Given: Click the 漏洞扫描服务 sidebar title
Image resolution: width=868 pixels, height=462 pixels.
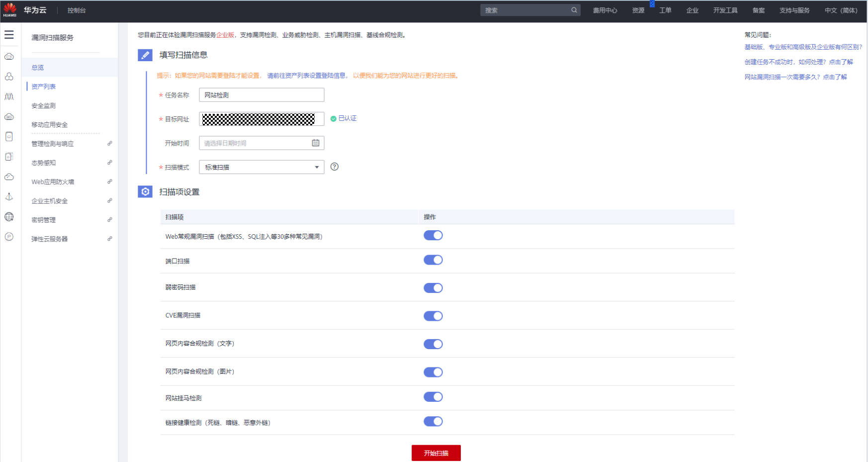Looking at the screenshot, I should tap(52, 37).
